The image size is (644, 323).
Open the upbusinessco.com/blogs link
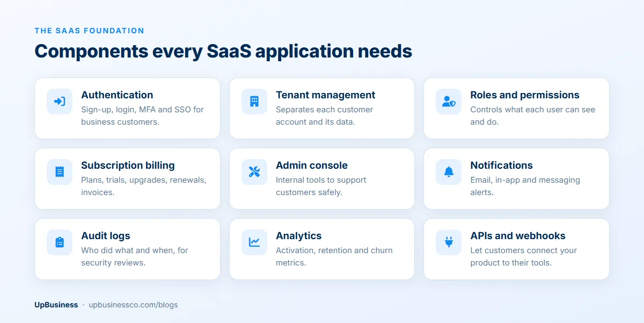133,305
